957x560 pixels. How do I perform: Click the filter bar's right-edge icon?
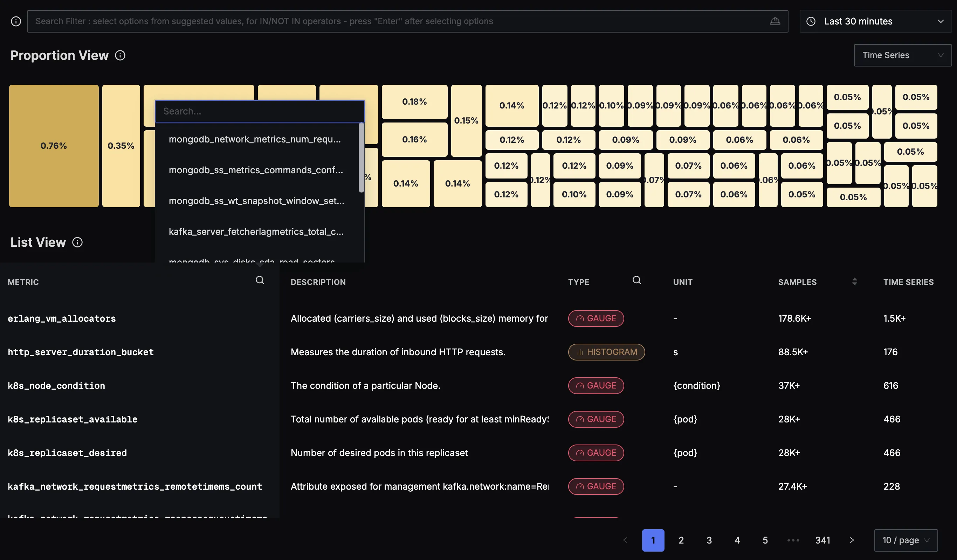coord(775,21)
